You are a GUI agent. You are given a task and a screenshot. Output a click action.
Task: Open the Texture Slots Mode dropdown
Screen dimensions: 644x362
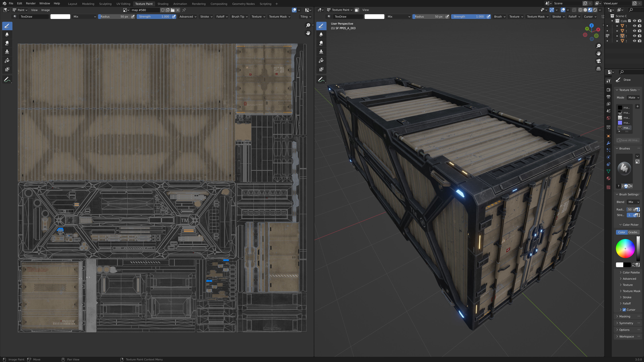(633, 97)
